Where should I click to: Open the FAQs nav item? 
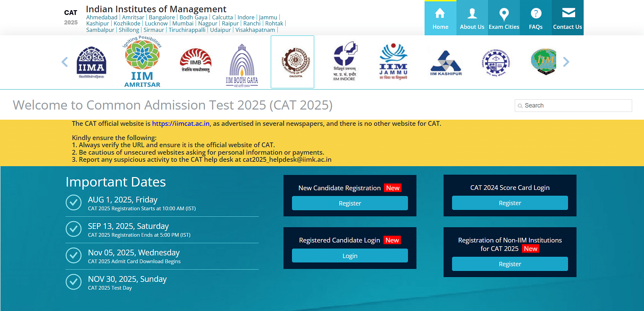pyautogui.click(x=535, y=18)
